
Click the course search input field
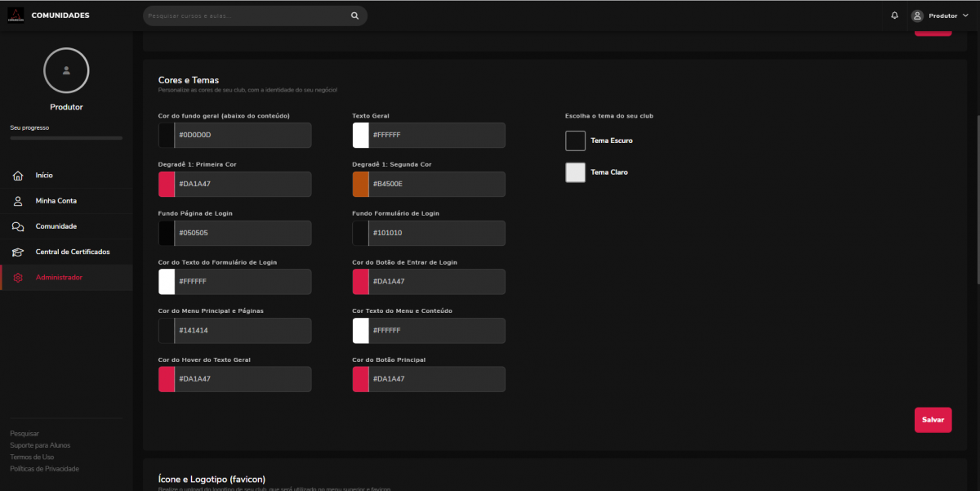point(245,16)
